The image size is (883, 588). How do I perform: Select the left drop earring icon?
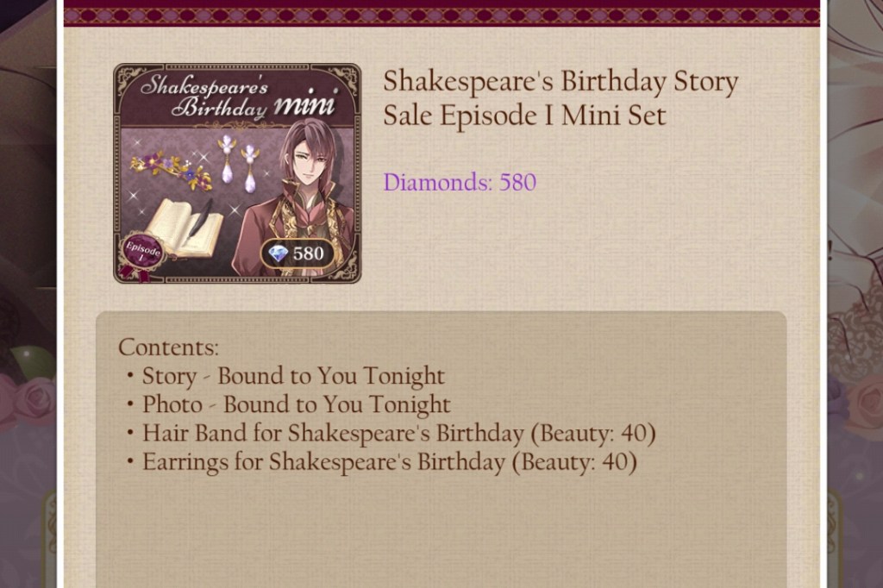coord(227,158)
